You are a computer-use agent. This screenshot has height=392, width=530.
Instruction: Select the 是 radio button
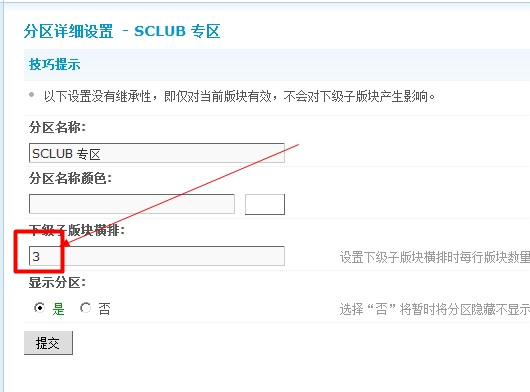(40, 308)
